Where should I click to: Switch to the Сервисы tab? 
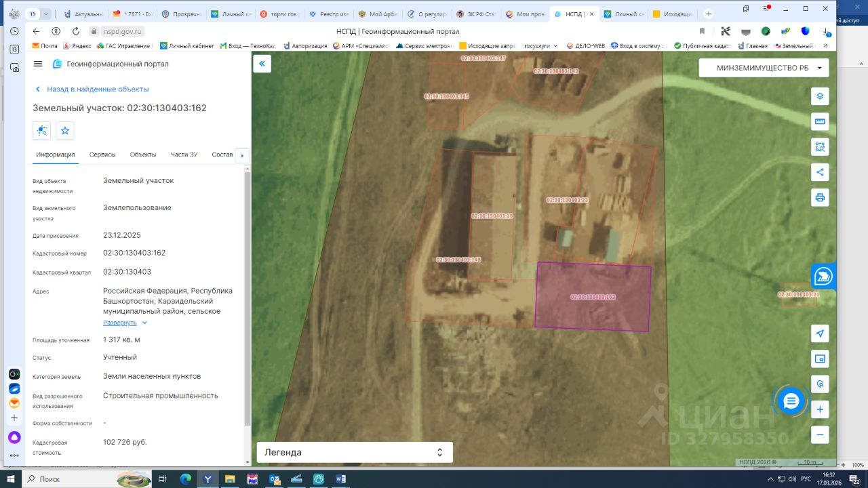(x=102, y=155)
